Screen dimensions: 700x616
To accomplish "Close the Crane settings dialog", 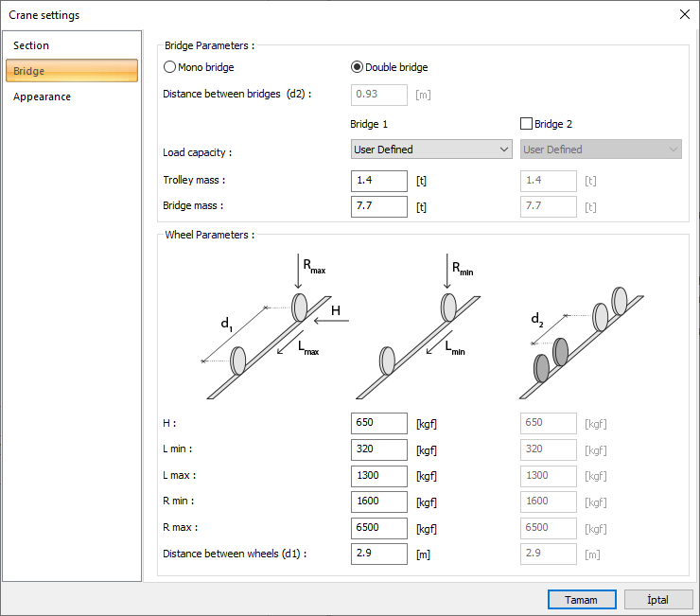I will click(684, 14).
